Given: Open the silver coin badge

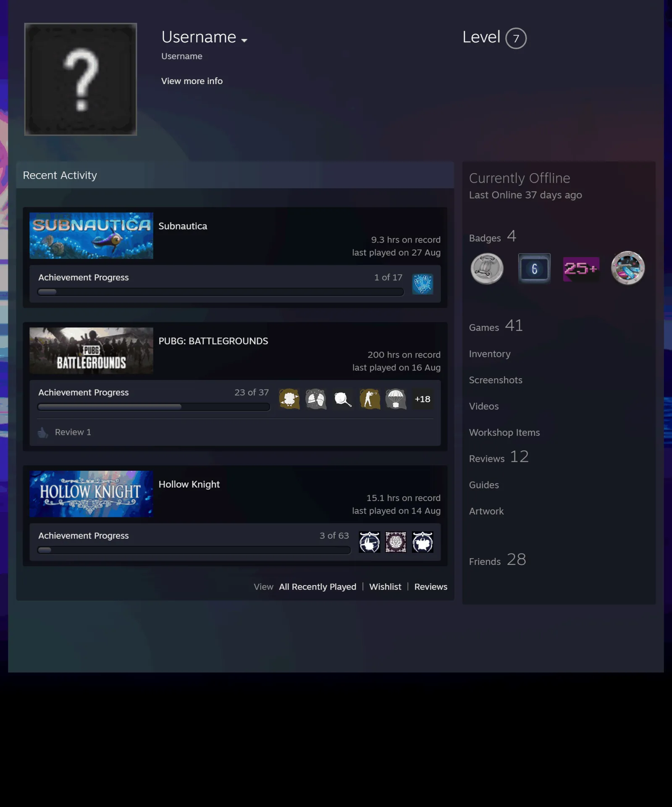Looking at the screenshot, I should (487, 269).
